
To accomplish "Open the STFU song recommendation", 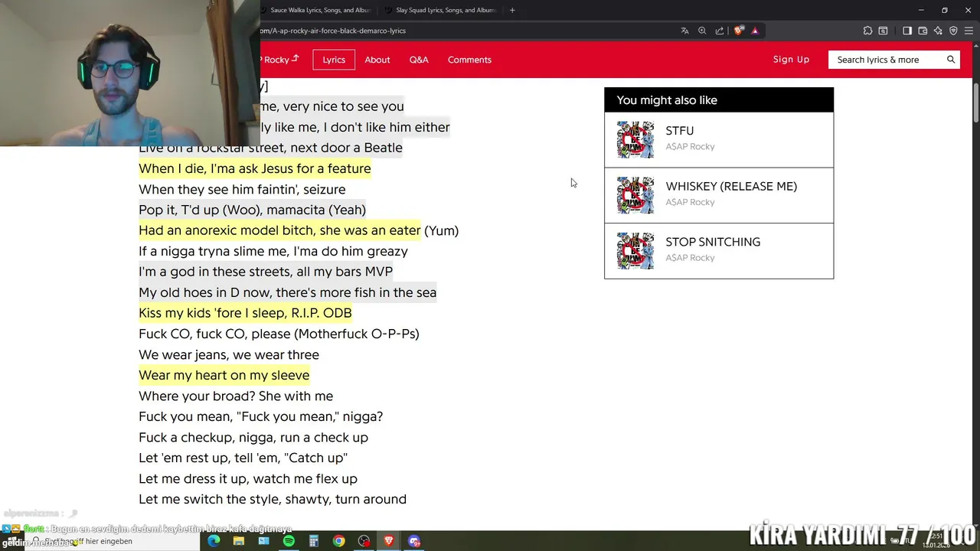I will point(719,139).
